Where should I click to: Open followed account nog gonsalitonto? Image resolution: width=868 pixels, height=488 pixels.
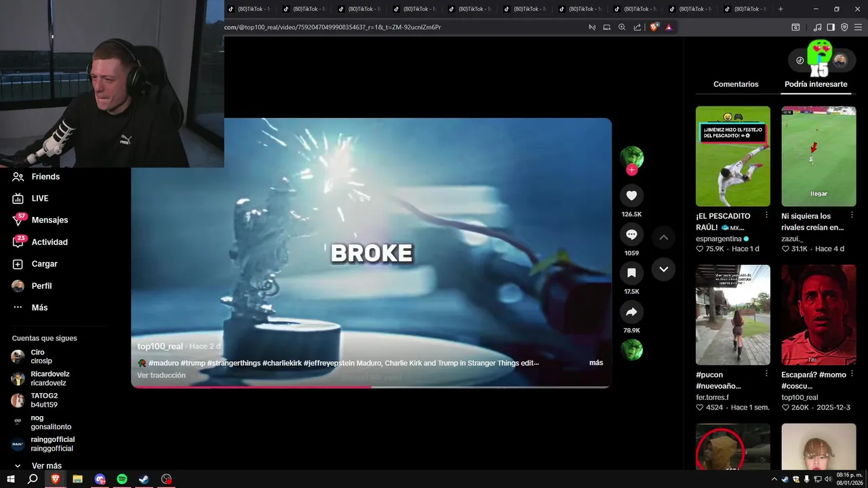coord(41,422)
